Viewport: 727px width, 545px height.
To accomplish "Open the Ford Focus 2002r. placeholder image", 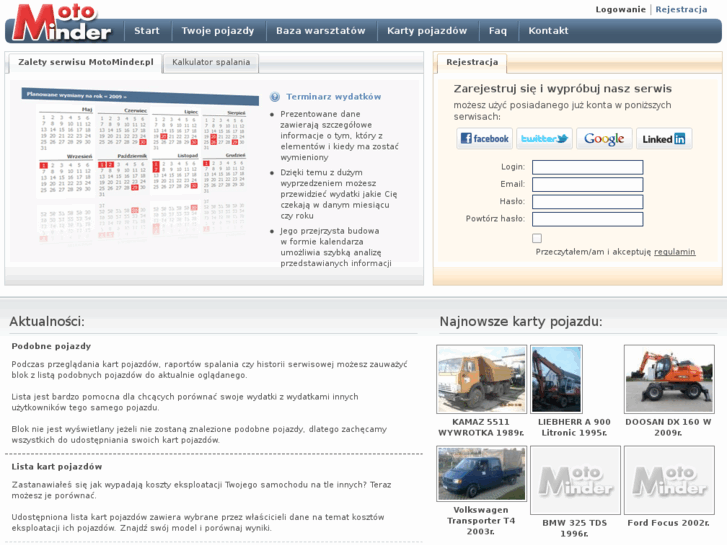I will coord(669,480).
